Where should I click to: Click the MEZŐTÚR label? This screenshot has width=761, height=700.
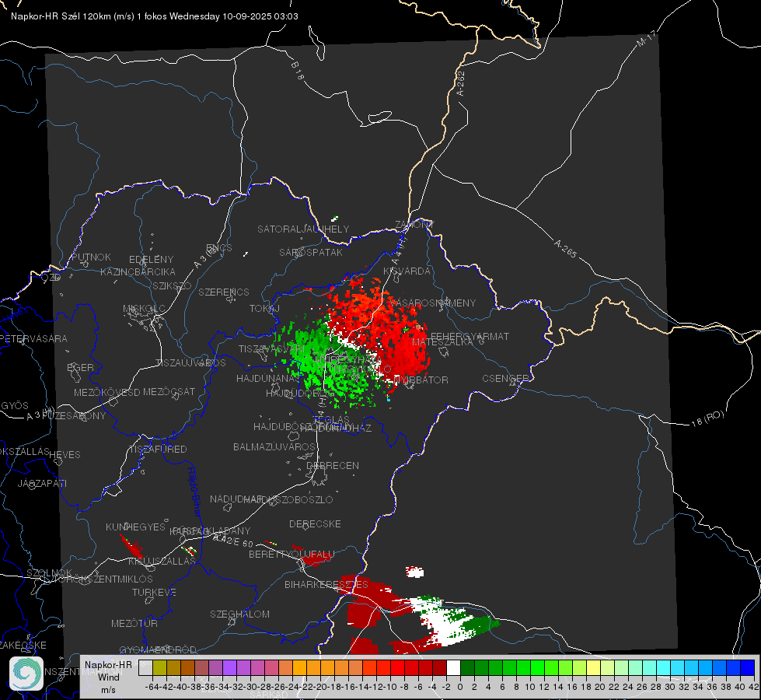click(x=134, y=623)
